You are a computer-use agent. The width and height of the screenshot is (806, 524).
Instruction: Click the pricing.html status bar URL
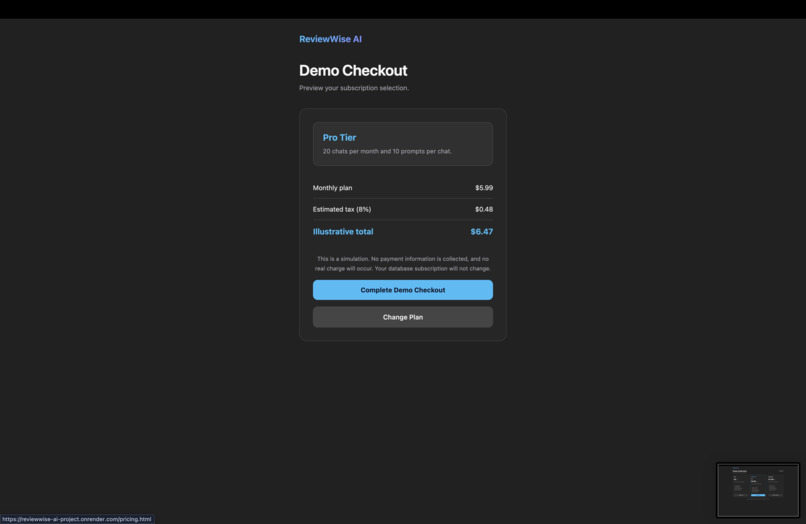tap(77, 519)
